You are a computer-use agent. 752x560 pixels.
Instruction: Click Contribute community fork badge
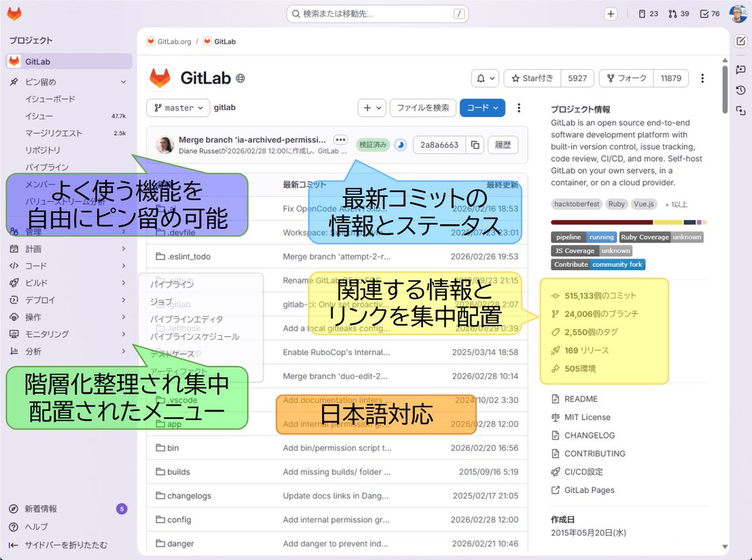coord(598,264)
